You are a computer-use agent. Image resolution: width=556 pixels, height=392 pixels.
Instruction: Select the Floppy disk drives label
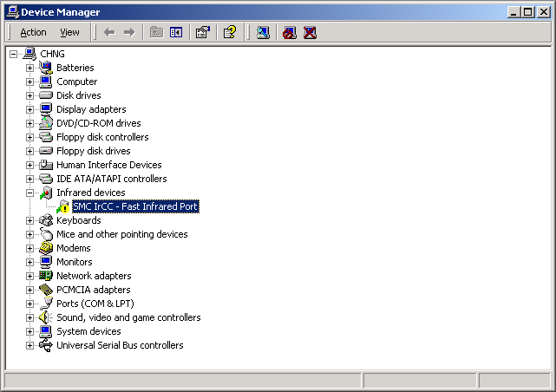pos(94,152)
